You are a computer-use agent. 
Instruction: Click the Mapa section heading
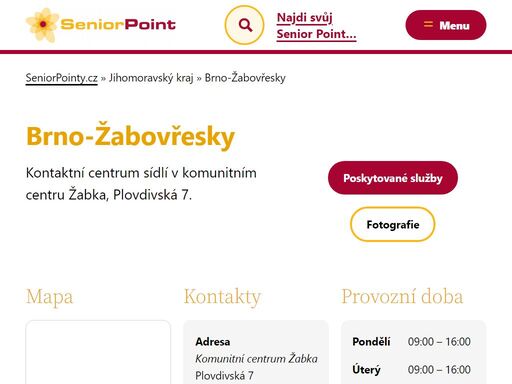49,297
